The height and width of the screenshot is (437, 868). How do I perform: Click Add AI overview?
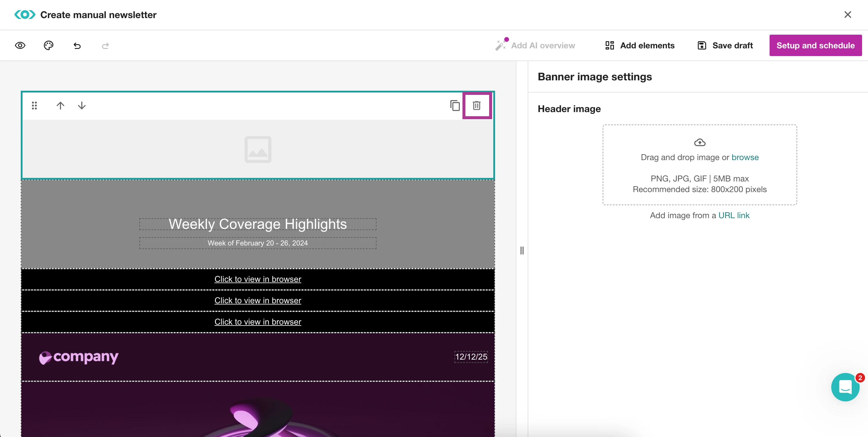click(535, 45)
